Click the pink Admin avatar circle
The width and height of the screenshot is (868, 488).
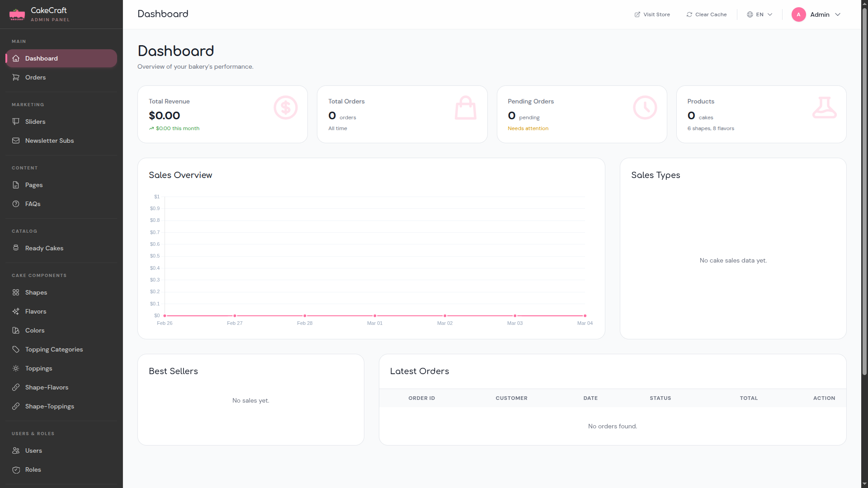pyautogui.click(x=798, y=14)
